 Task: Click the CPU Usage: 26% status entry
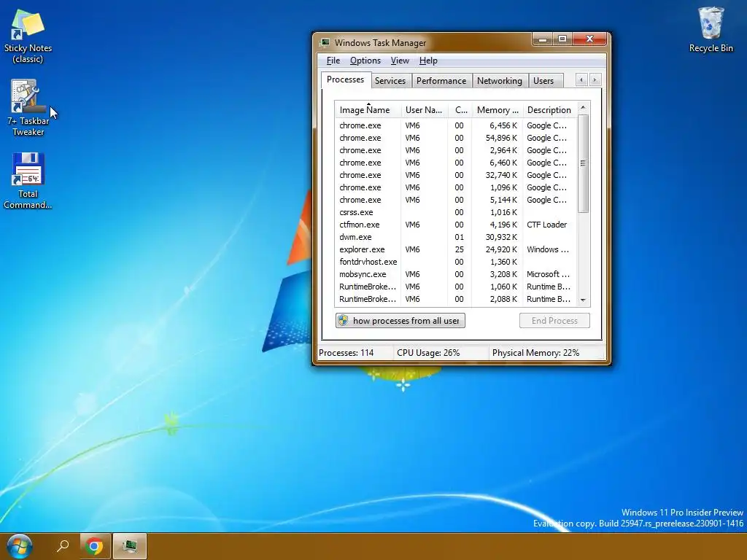(x=428, y=353)
